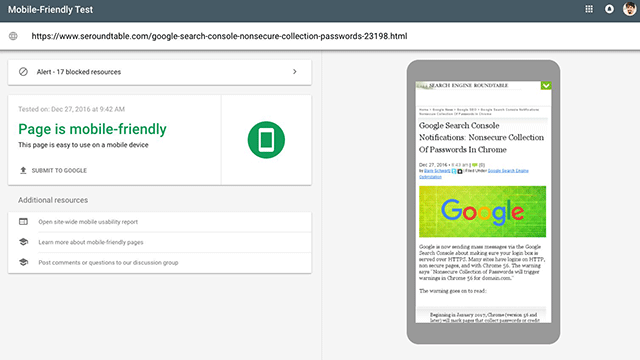640x360 pixels.
Task: Click graduation cap icon beside Learn more
Action: point(23,242)
